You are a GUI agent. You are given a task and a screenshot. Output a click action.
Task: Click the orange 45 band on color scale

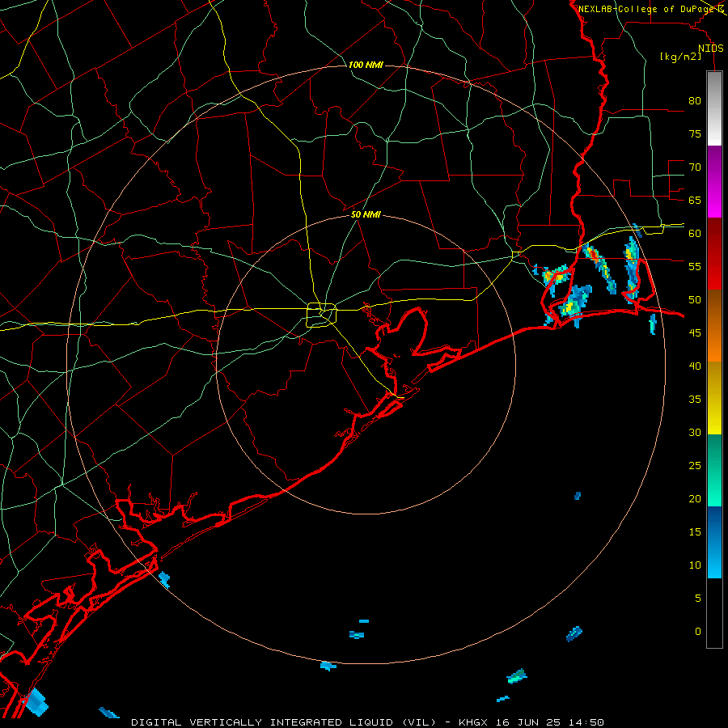[x=714, y=344]
